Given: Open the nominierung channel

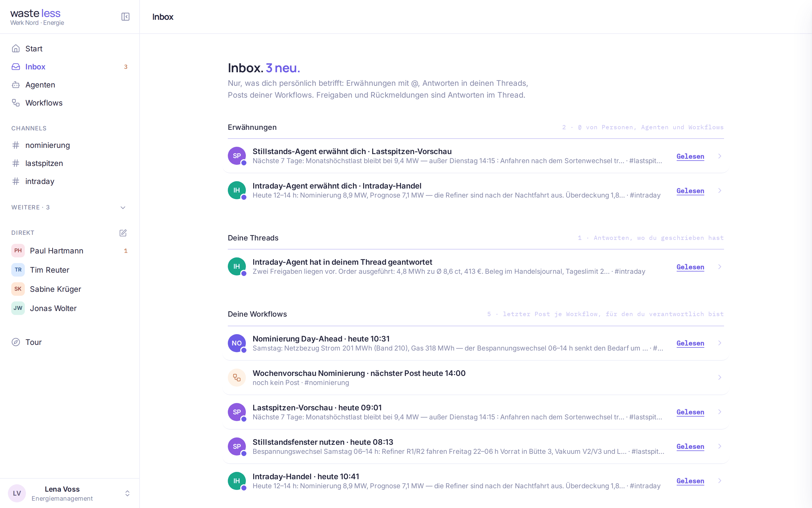Looking at the screenshot, I should point(69,145).
